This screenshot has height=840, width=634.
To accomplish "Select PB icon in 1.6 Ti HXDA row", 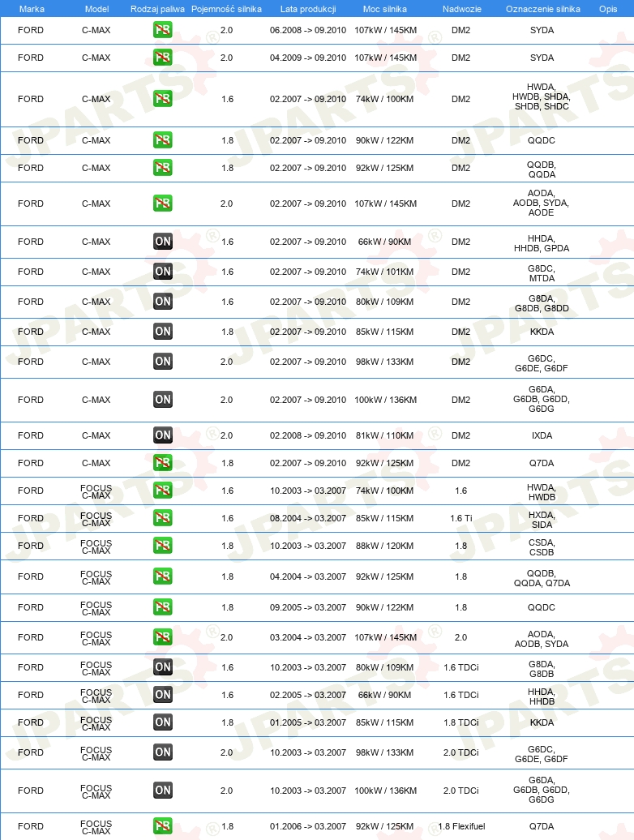I will tap(163, 518).
